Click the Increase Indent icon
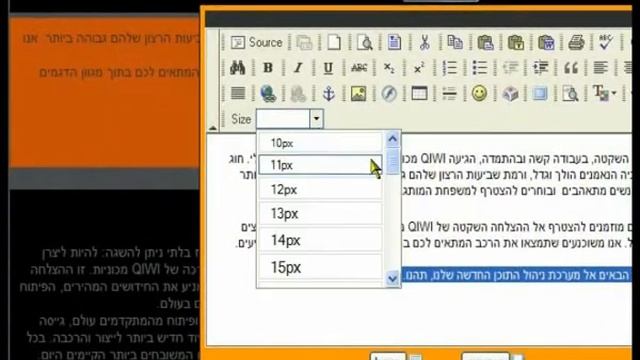This screenshot has width=640, height=360. [x=540, y=68]
